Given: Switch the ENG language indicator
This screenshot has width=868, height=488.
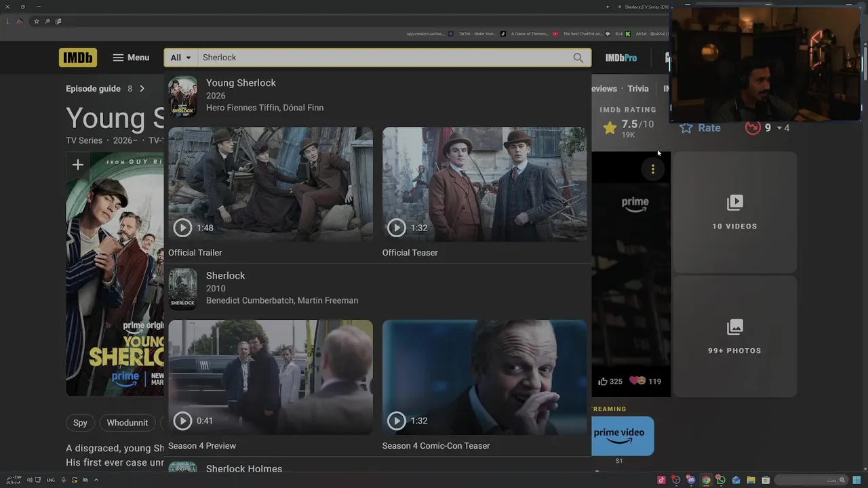Looking at the screenshot, I should pos(51,480).
